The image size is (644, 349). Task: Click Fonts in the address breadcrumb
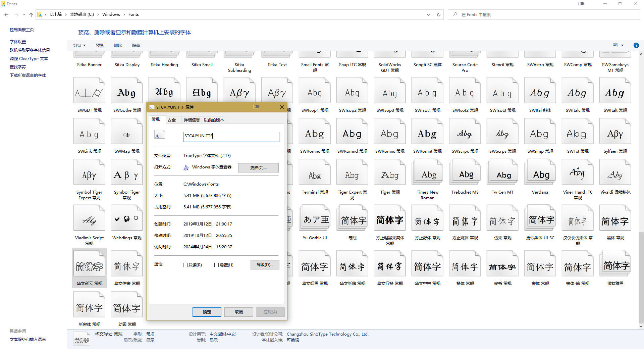point(133,14)
